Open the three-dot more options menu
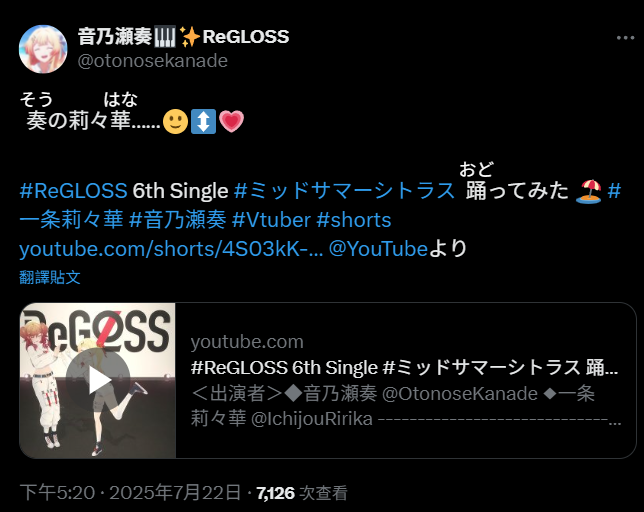This screenshot has height=512, width=644. click(x=625, y=38)
